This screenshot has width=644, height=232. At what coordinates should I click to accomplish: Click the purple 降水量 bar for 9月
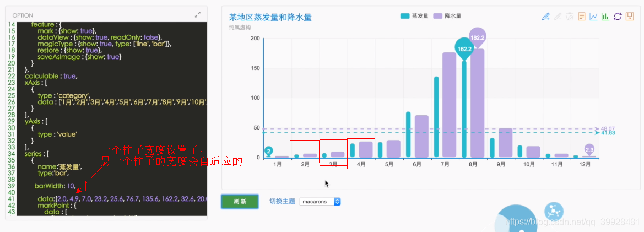pyautogui.click(x=506, y=143)
